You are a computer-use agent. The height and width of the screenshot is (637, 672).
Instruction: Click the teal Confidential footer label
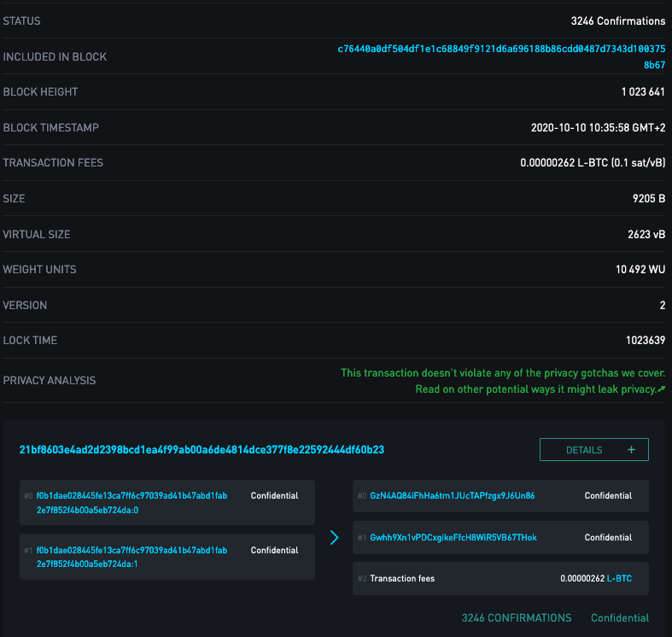pos(620,617)
